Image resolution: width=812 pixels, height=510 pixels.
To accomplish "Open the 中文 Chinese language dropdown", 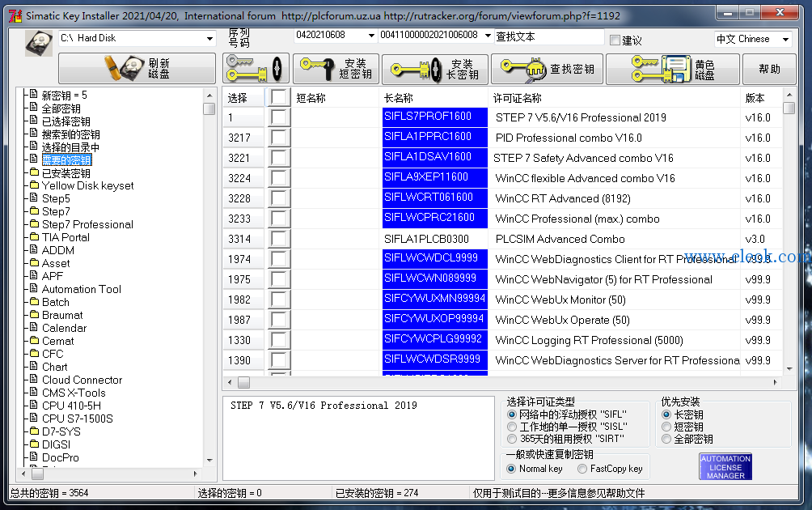I will tap(785, 39).
